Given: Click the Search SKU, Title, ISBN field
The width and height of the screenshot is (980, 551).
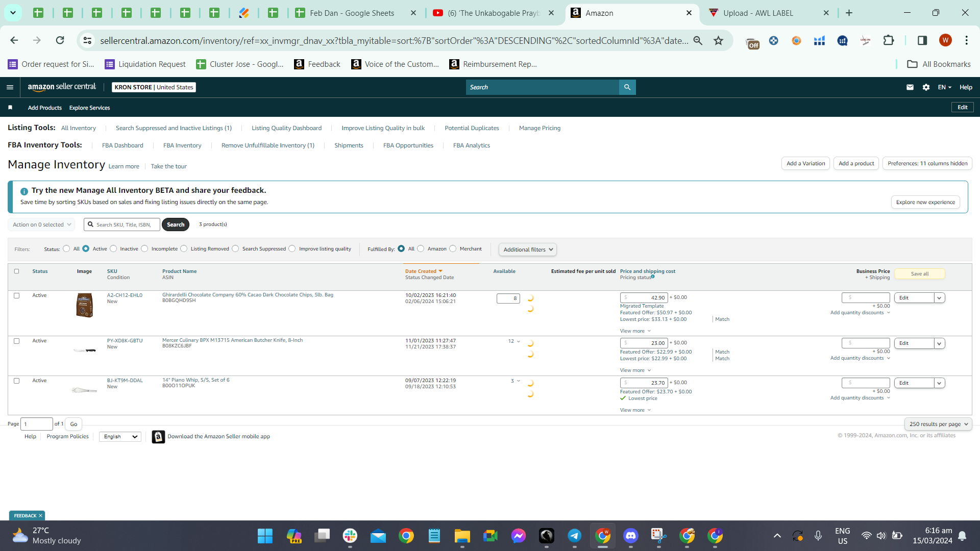Looking at the screenshot, I should tap(121, 225).
